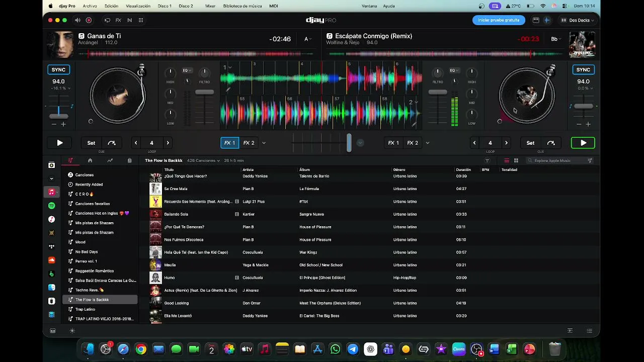
Task: Click the record button in the title bar
Action: tap(89, 20)
